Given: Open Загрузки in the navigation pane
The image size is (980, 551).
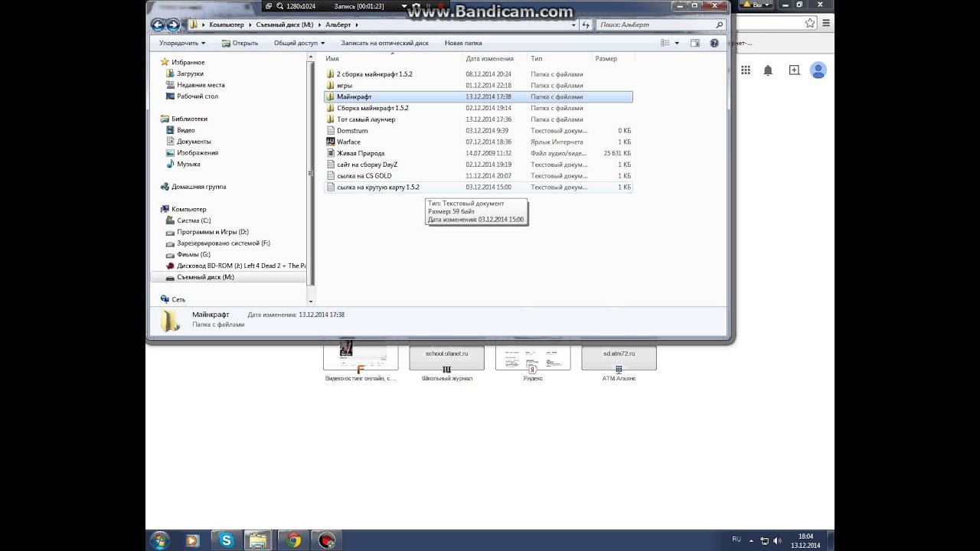Looking at the screenshot, I should tap(190, 73).
